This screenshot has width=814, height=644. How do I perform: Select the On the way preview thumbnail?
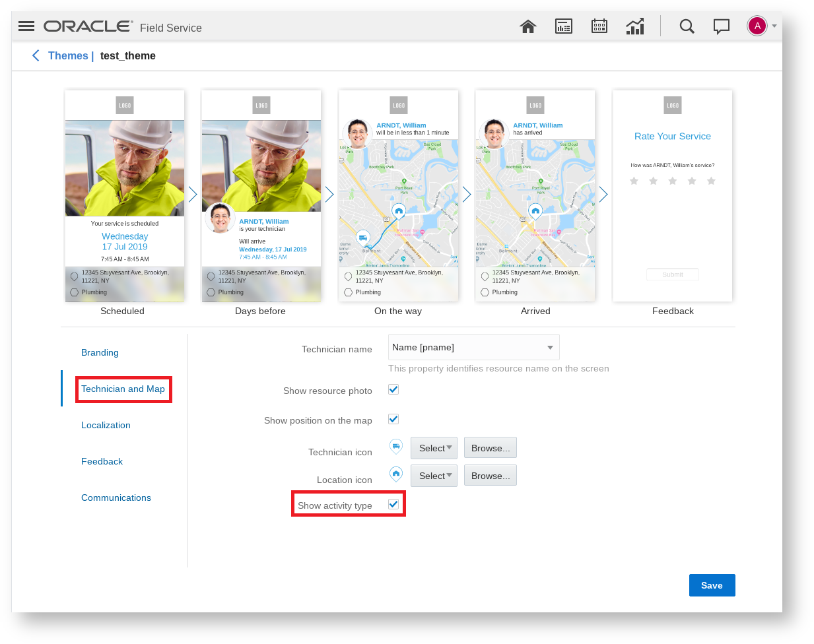pos(399,196)
